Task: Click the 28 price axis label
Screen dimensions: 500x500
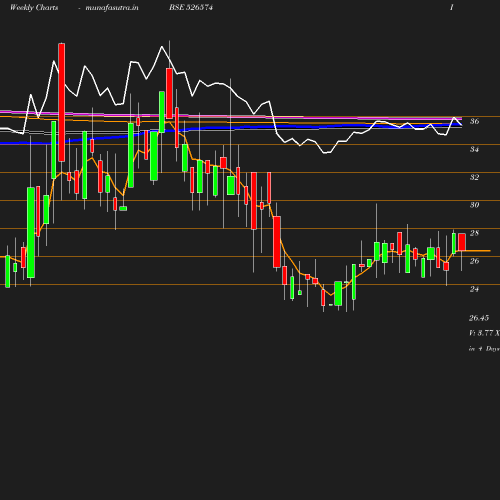Action: (475, 233)
